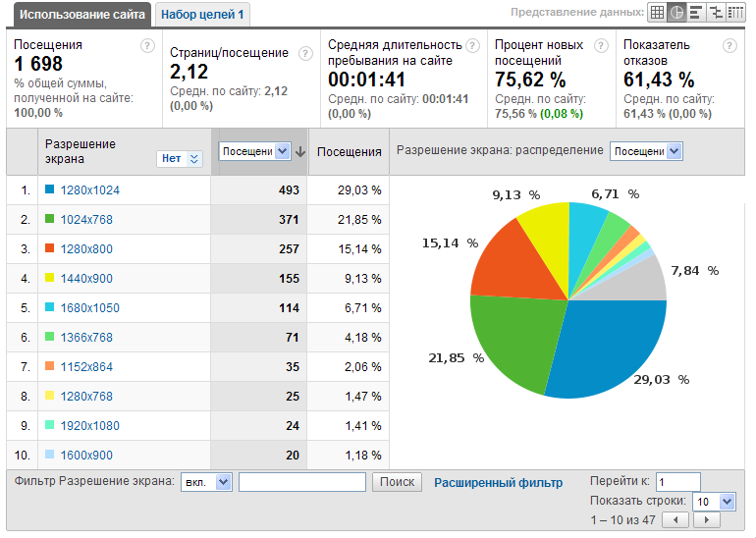Screen dimensions: 756x538
Task: Click the 'Перейти к' page number field
Action: click(677, 481)
